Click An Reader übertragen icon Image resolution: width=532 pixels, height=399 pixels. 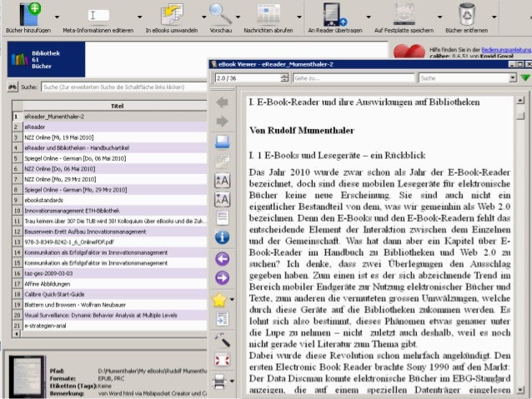pyautogui.click(x=335, y=14)
